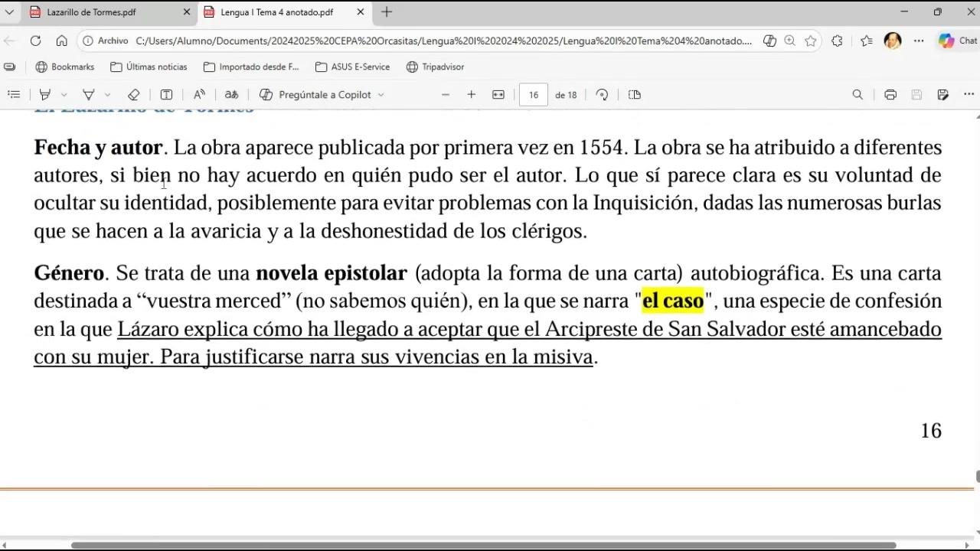Click the address bar file path
The height and width of the screenshot is (551, 980).
point(444,41)
